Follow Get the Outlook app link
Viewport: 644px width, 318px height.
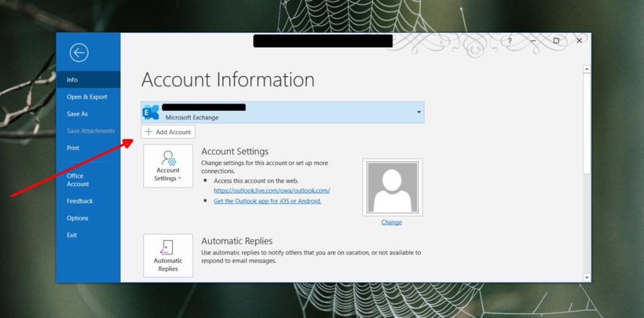pyautogui.click(x=267, y=201)
